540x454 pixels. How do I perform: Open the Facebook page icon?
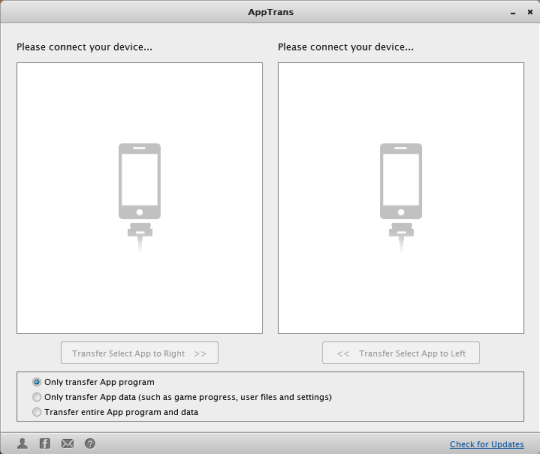click(45, 443)
